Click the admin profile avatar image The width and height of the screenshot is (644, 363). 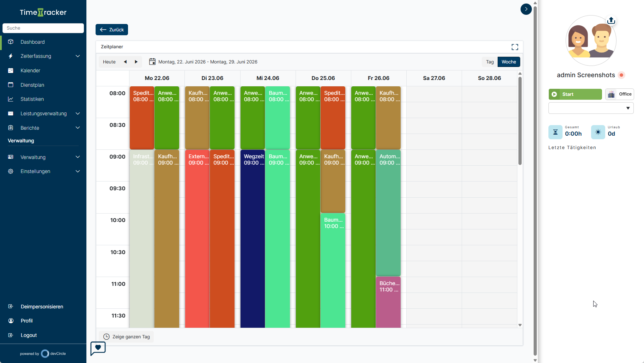click(591, 41)
